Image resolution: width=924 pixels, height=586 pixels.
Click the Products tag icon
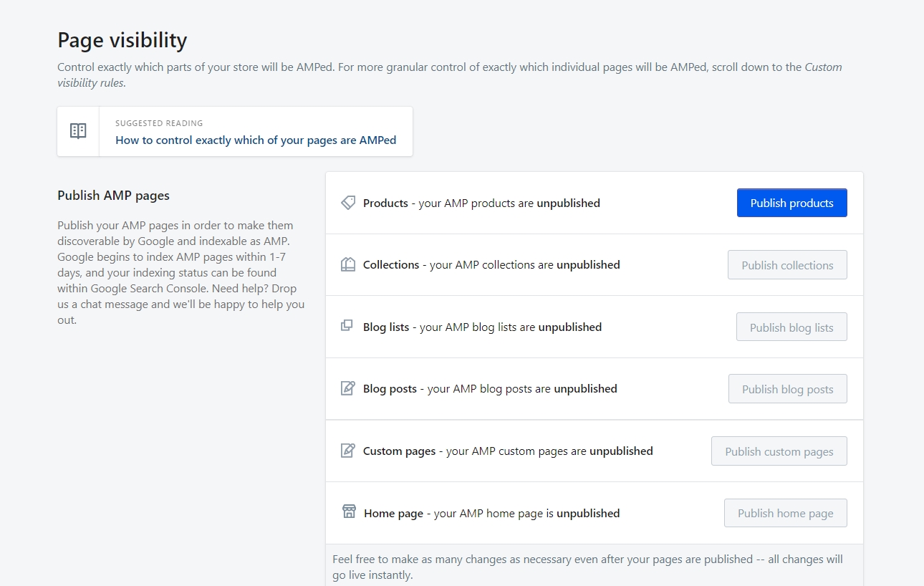[x=348, y=203]
